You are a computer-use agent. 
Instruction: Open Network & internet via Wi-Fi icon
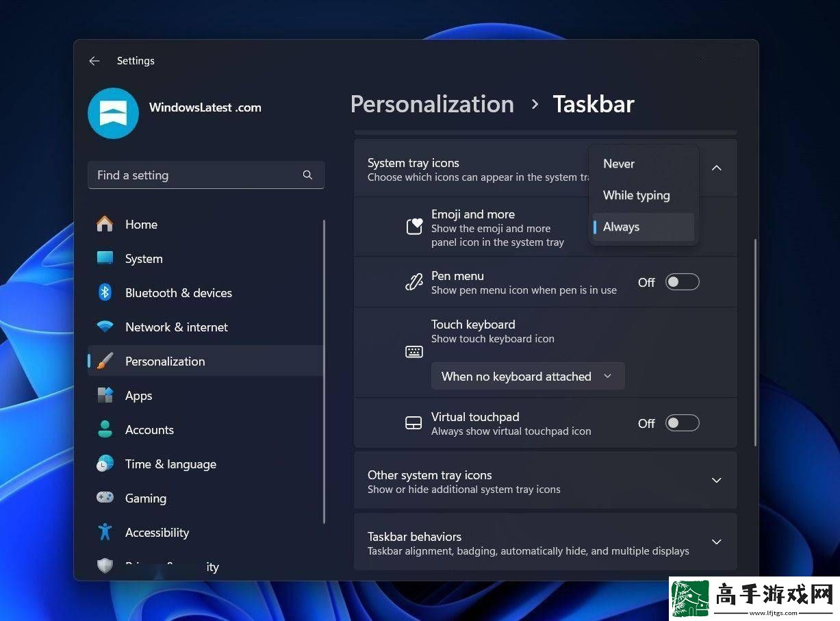[105, 327]
